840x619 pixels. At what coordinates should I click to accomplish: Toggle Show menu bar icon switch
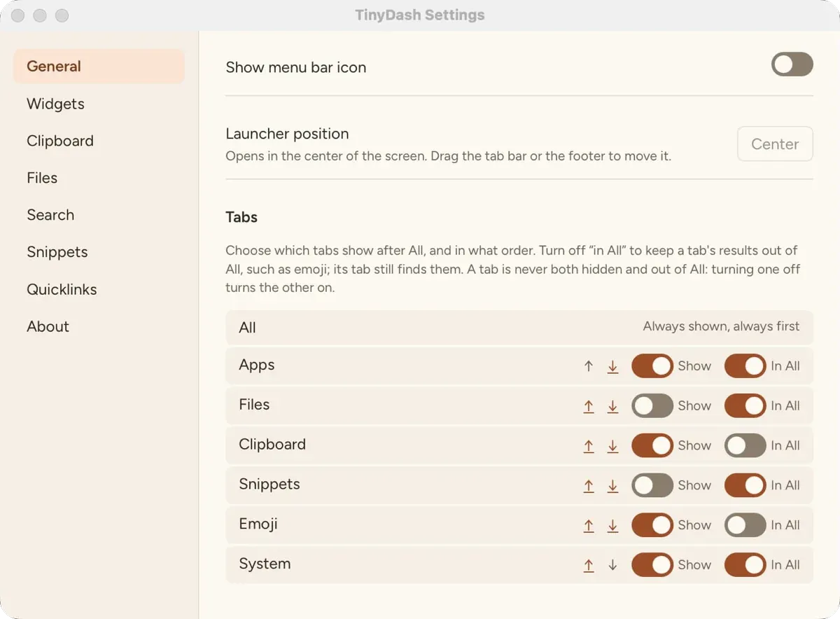(x=792, y=64)
